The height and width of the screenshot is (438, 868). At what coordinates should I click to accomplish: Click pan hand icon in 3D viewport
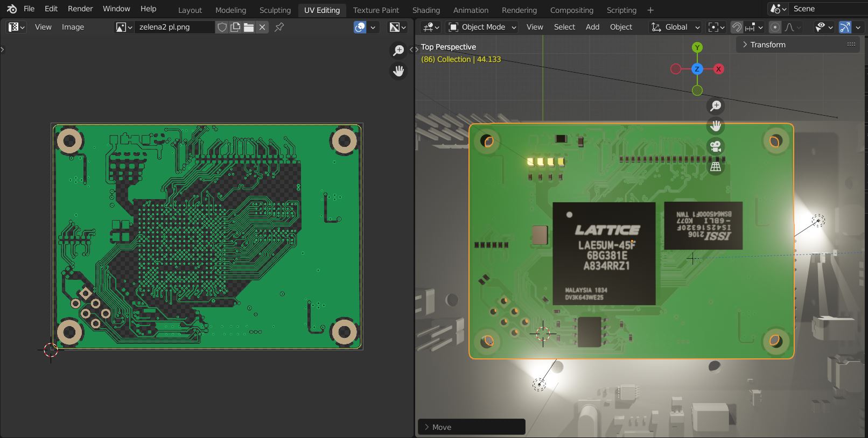(x=716, y=126)
